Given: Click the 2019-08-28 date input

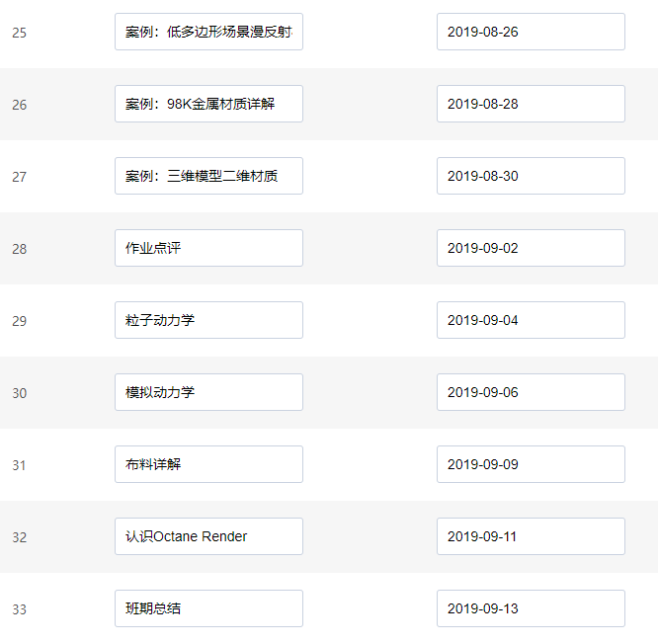Looking at the screenshot, I should click(x=531, y=104).
